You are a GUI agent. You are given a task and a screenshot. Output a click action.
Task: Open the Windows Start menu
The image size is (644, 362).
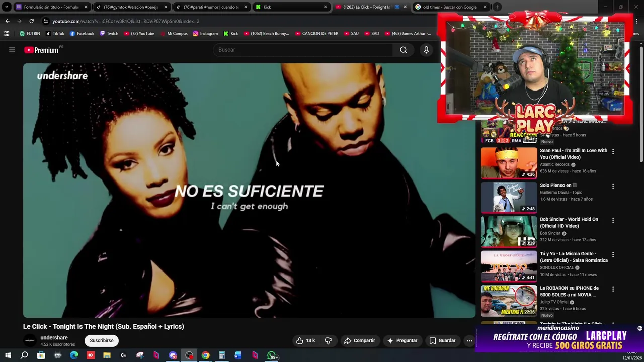click(8, 356)
